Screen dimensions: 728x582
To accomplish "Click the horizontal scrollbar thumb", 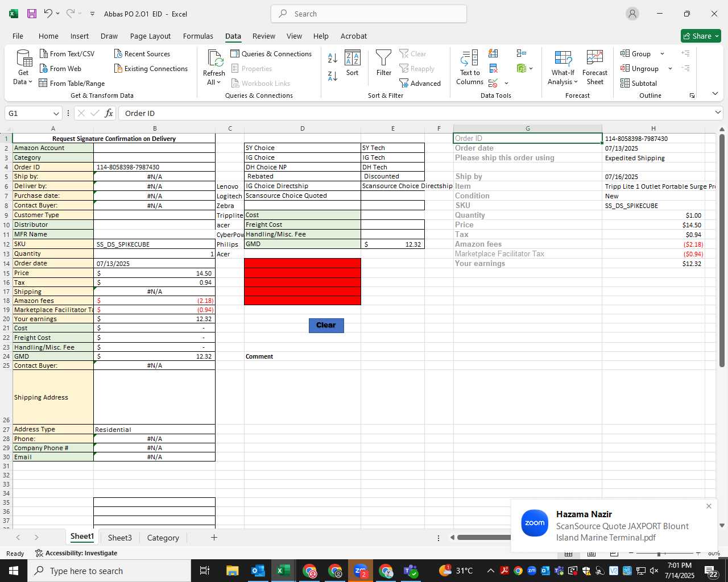I will 484,537.
